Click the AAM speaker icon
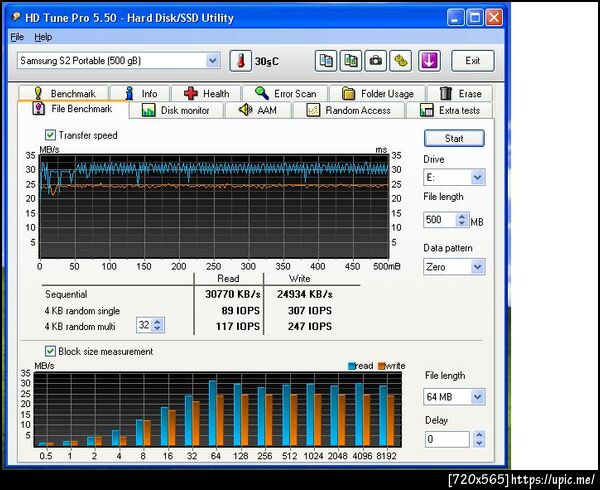 click(245, 110)
